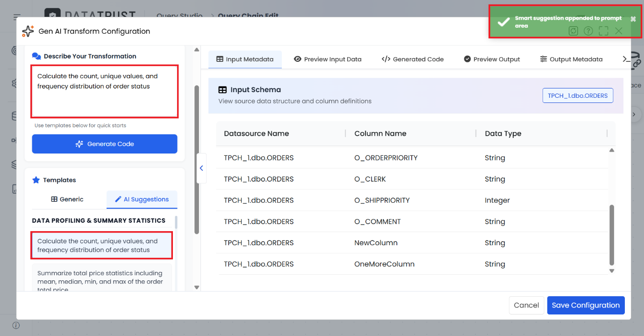The height and width of the screenshot is (336, 644).
Task: Select the OneMoreColumn cell
Action: (x=384, y=264)
